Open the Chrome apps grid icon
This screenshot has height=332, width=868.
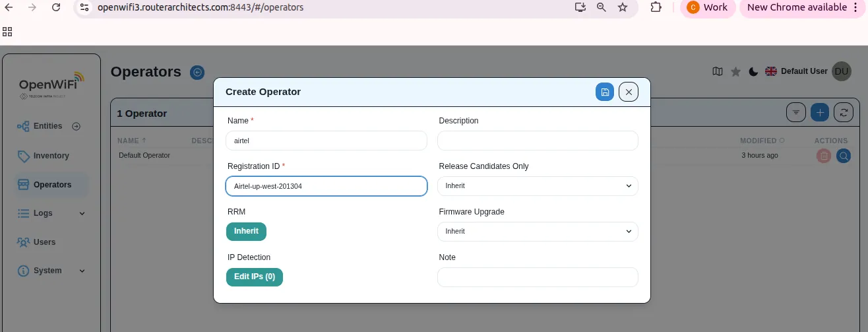pos(7,32)
